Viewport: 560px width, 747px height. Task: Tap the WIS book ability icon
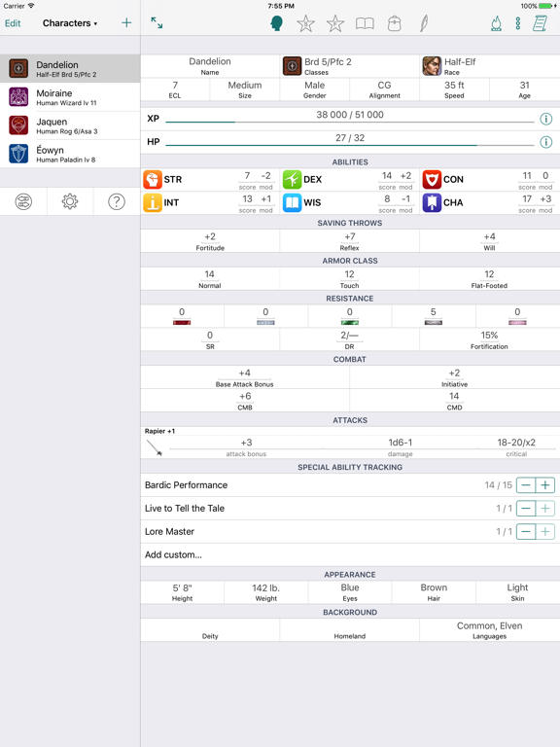[x=292, y=202]
